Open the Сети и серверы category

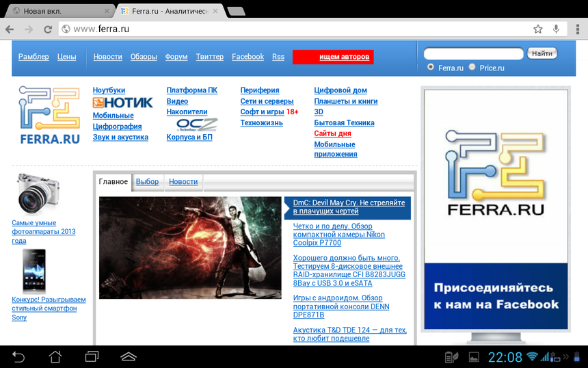coord(267,101)
